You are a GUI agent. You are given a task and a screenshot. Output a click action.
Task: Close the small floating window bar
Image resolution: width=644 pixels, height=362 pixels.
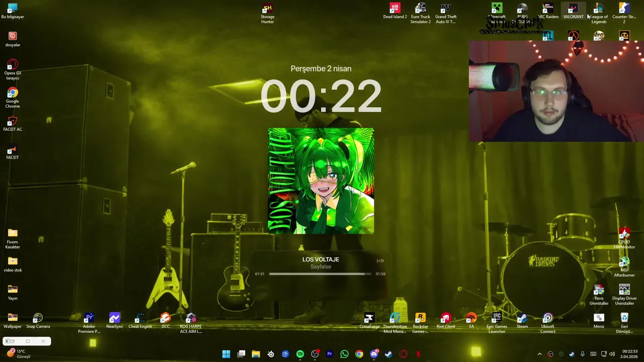(x=43, y=341)
